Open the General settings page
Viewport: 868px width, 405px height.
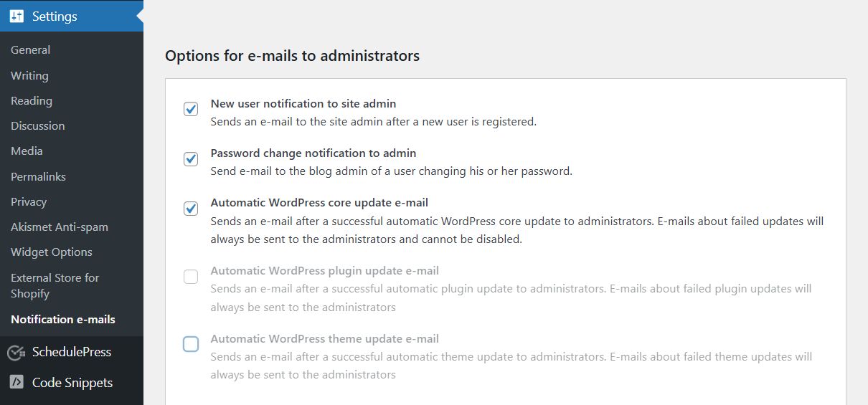[30, 50]
